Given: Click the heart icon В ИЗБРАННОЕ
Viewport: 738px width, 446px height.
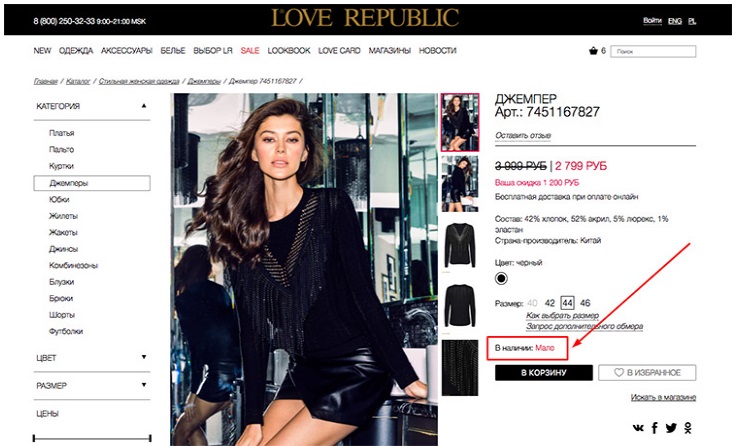Looking at the screenshot, I should tap(619, 372).
